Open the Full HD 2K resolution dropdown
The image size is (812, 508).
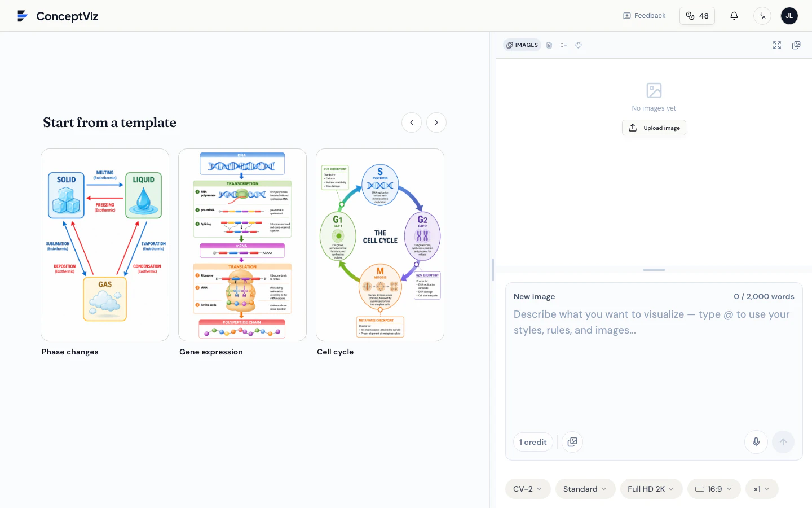click(x=651, y=489)
